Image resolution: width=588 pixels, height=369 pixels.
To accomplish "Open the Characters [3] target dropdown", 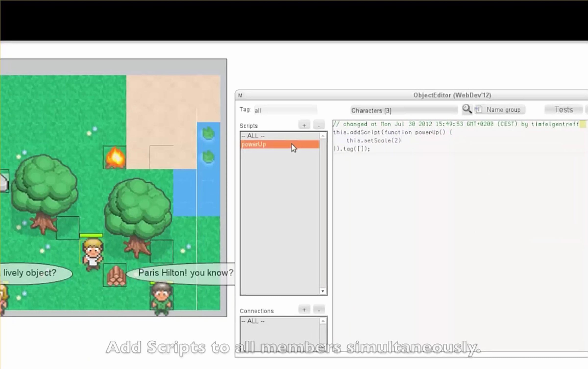I will (404, 110).
